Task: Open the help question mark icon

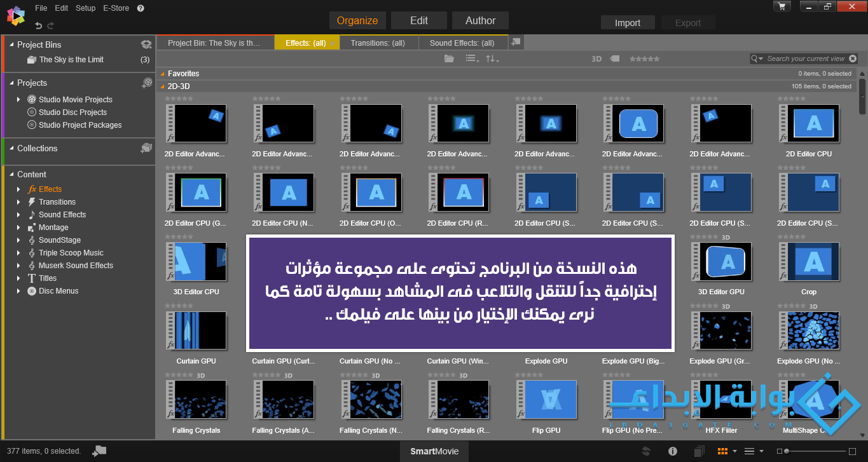Action: point(141,8)
